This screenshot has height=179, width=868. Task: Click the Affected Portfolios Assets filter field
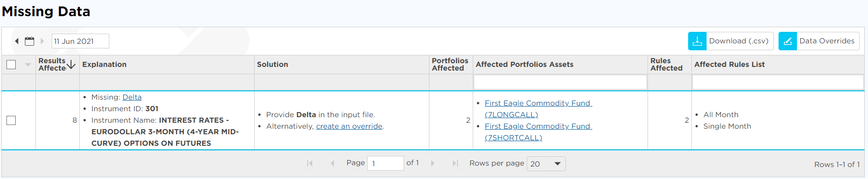(x=560, y=82)
